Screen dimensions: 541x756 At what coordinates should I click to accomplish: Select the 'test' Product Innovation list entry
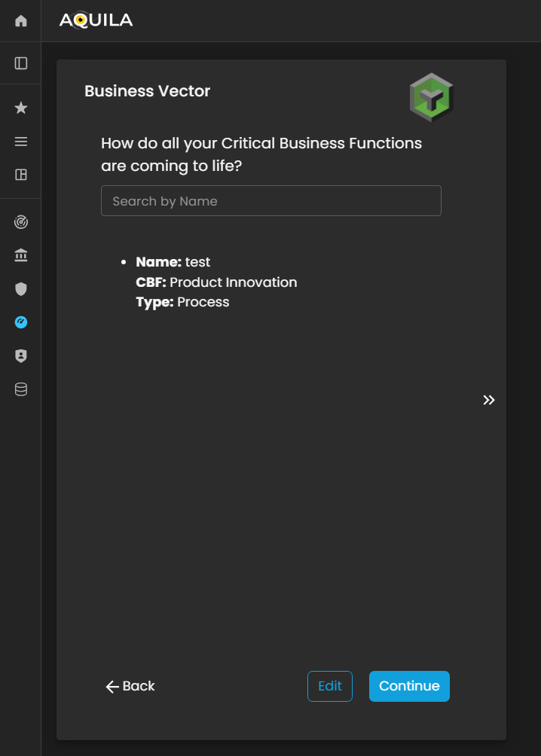tap(215, 282)
